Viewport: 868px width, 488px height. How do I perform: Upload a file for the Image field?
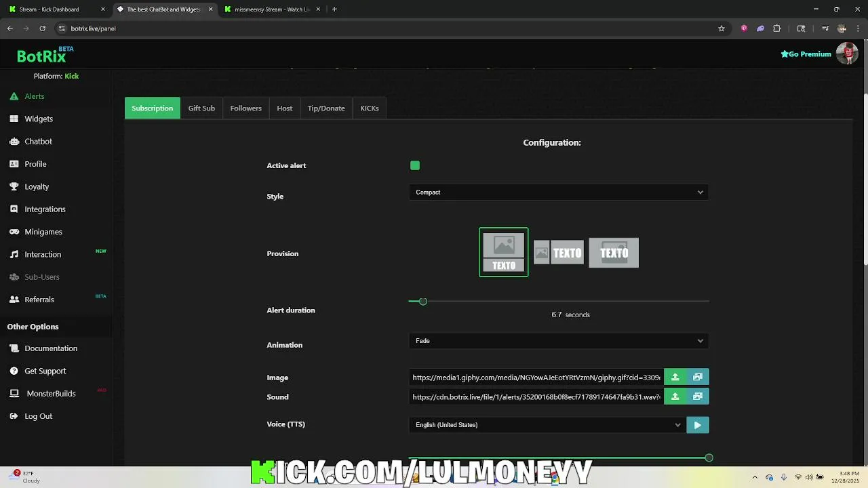[x=675, y=378]
